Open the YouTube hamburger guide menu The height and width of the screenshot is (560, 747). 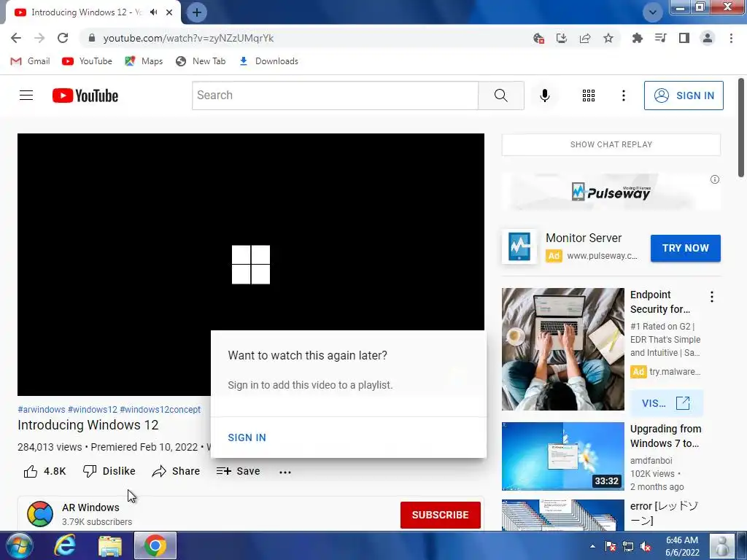click(26, 96)
